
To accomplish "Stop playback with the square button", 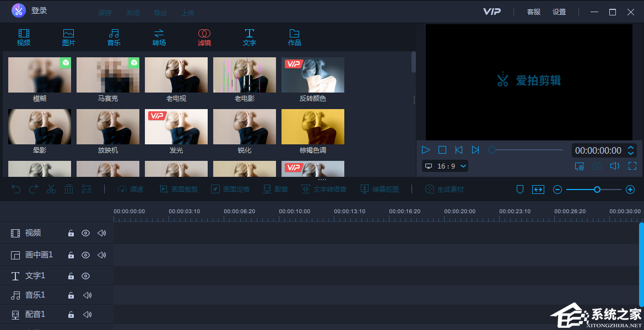I will (x=442, y=150).
